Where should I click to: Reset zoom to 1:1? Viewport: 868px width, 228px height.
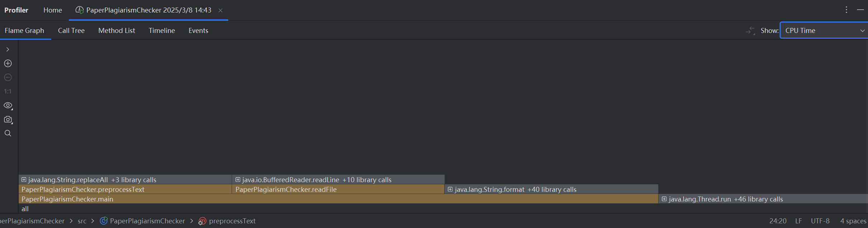click(x=8, y=91)
